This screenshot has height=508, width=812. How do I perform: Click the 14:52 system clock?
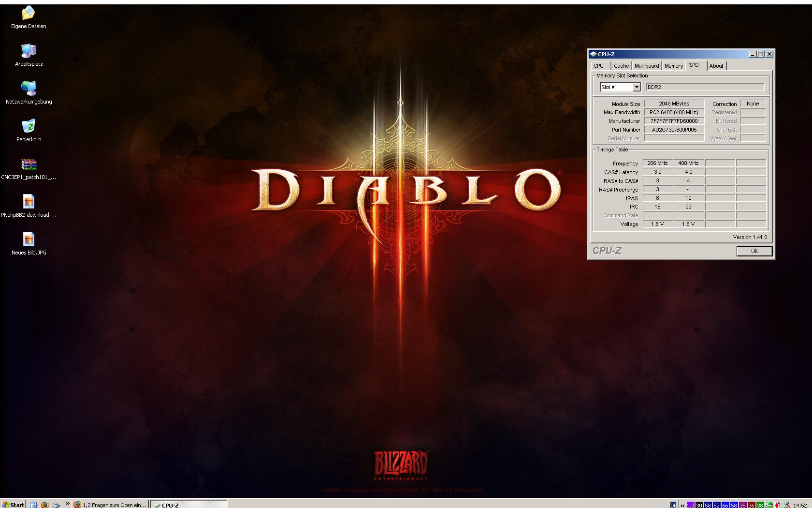(800, 505)
